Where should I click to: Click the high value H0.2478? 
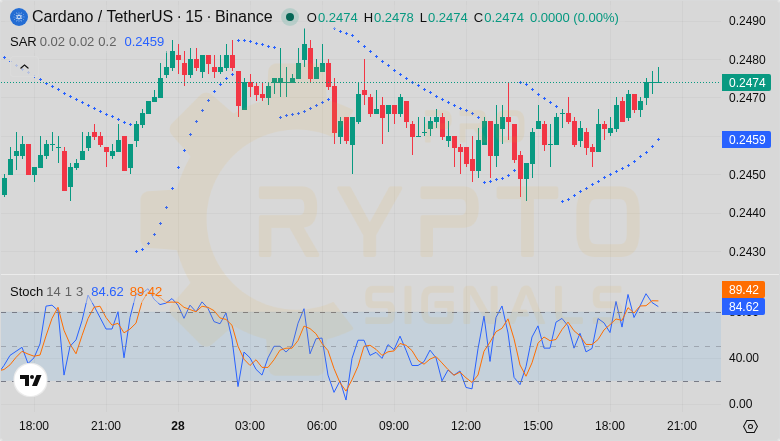click(389, 18)
